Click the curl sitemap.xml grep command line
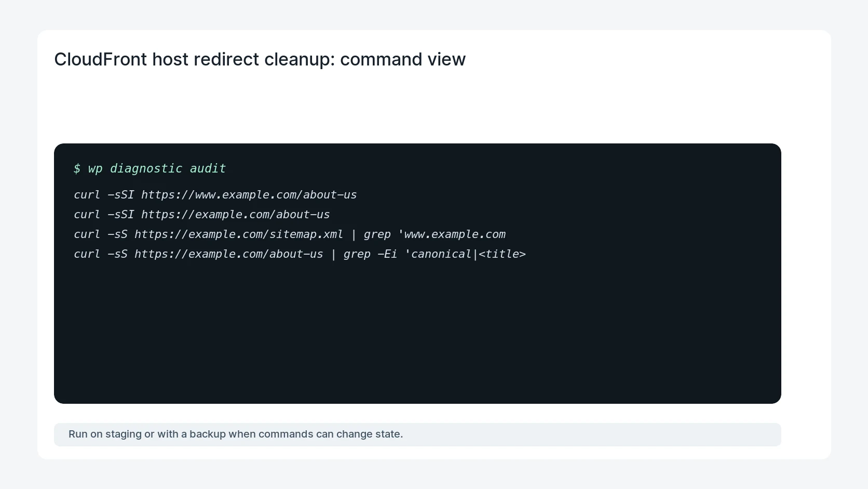Screen dimensions: 868x489 (289, 234)
